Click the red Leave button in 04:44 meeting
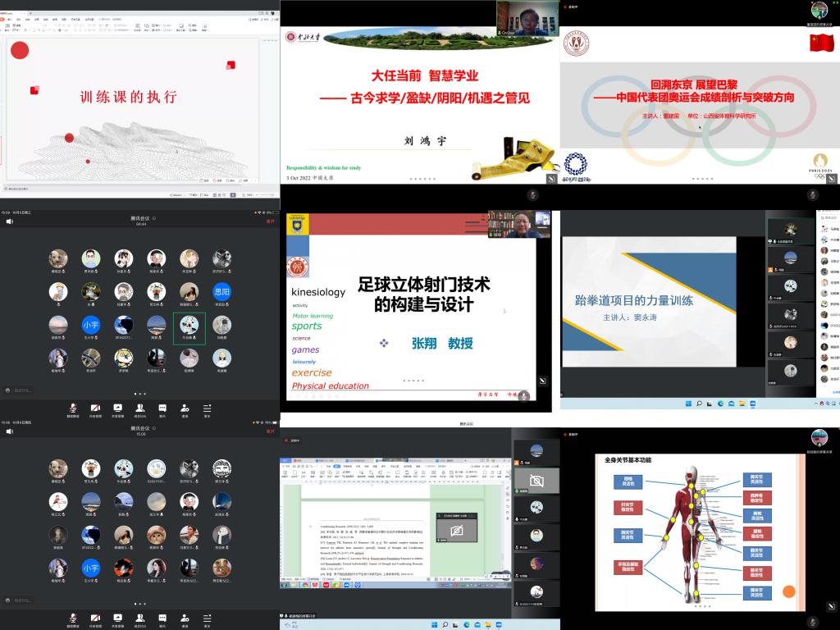Viewport: 840px width, 630px height. click(270, 222)
